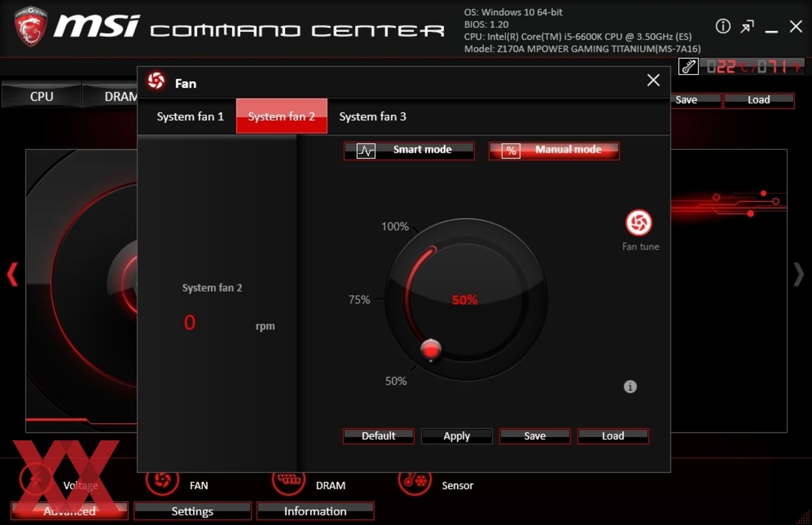Image resolution: width=812 pixels, height=525 pixels.
Task: Click Apply in the Fan dialog
Action: 457,436
